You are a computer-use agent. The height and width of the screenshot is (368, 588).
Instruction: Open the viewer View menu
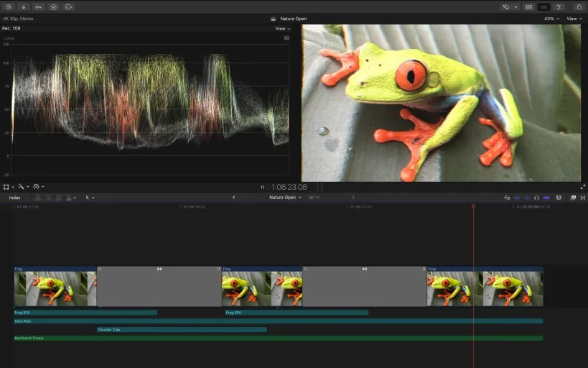(x=574, y=19)
